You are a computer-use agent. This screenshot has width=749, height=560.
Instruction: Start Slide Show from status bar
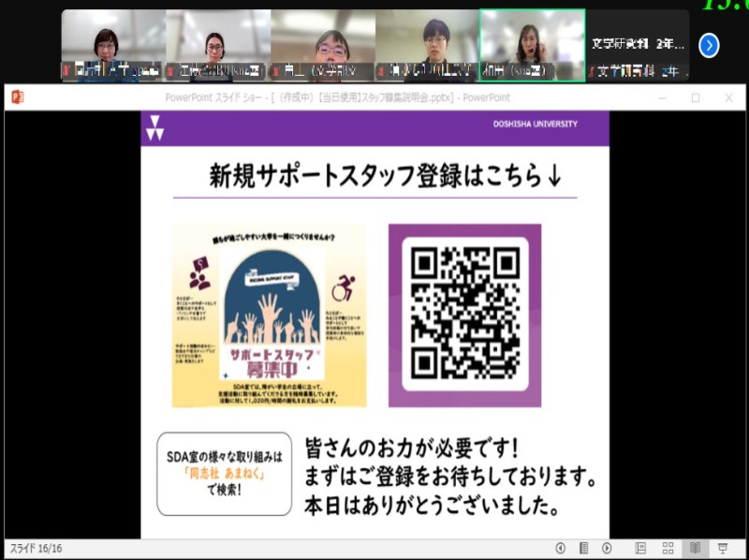coord(723,548)
